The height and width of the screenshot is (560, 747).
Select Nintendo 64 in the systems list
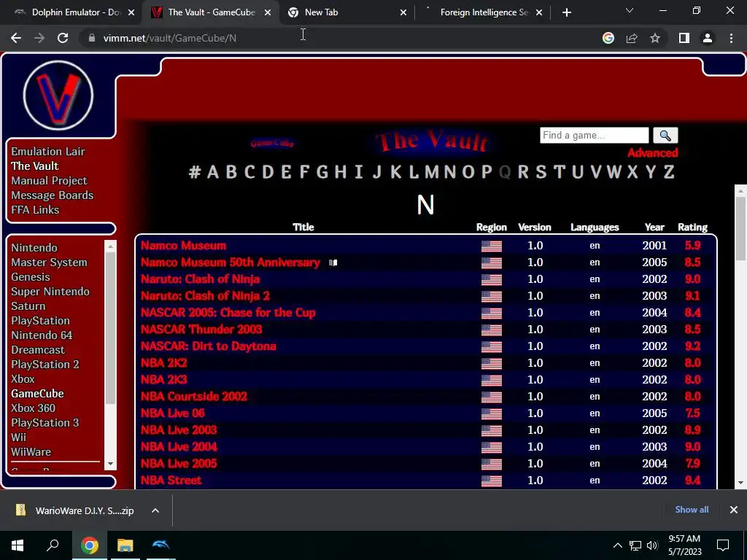[42, 335]
